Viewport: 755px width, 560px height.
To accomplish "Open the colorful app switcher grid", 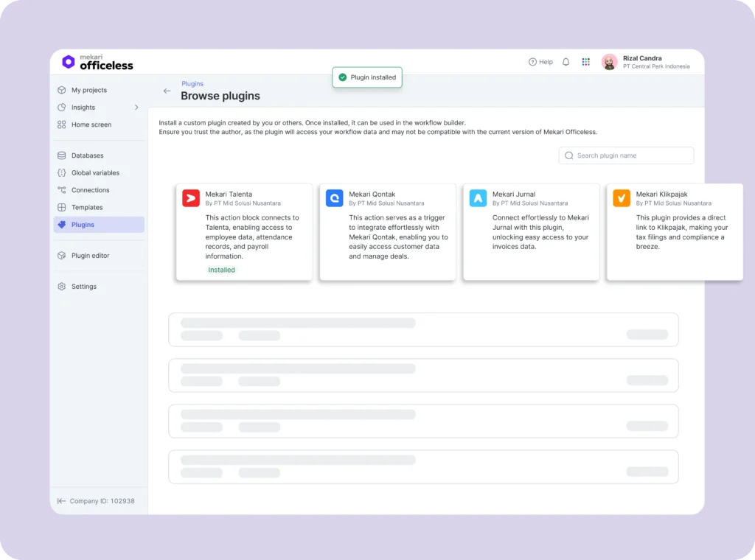I will [585, 62].
